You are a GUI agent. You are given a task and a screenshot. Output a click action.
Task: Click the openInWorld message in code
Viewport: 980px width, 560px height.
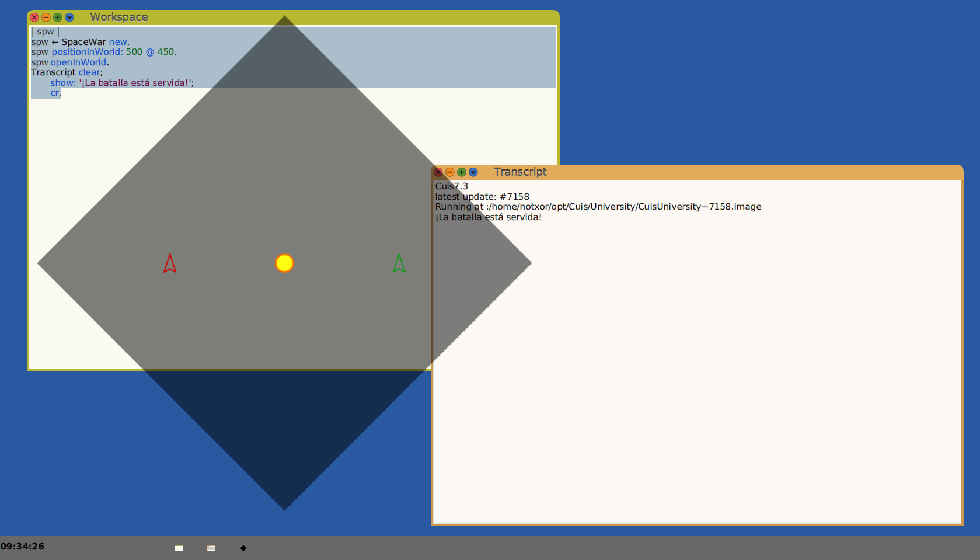click(x=78, y=62)
